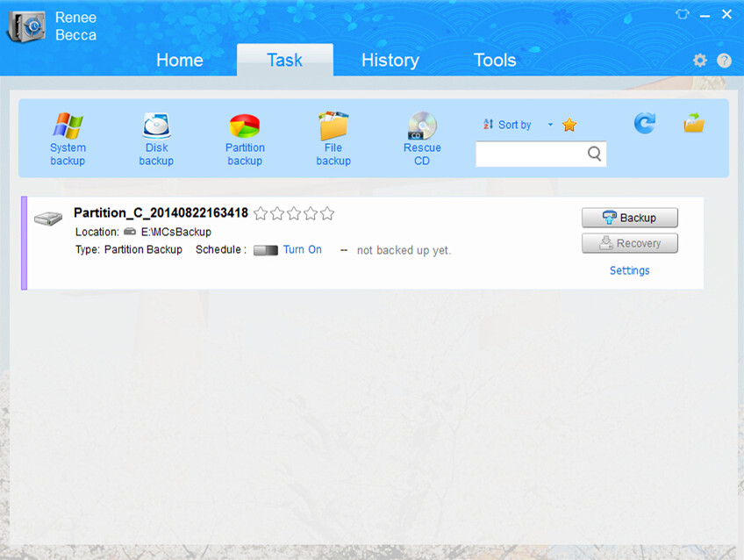744x560 pixels.
Task: Open help with the question mark icon
Action: point(724,61)
